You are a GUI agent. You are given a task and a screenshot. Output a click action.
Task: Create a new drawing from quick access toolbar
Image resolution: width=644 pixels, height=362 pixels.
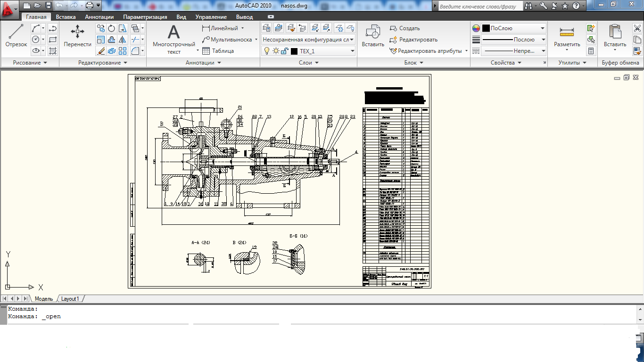(27, 6)
